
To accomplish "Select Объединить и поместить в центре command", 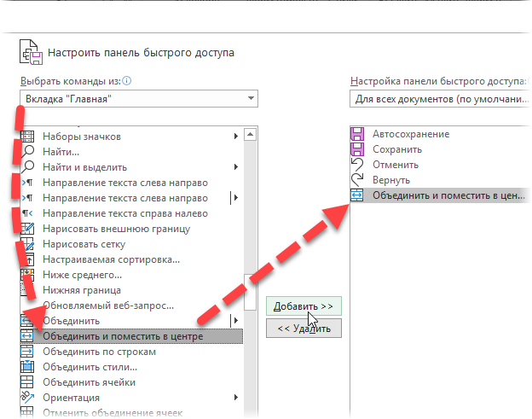I will tap(123, 336).
